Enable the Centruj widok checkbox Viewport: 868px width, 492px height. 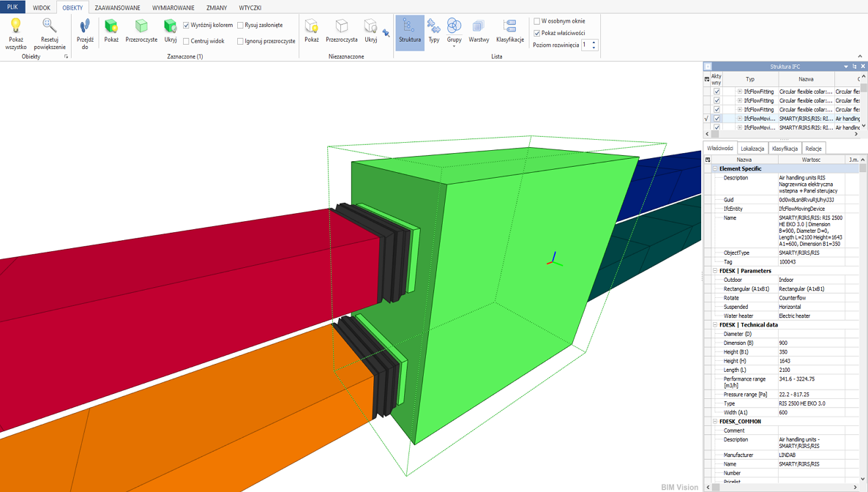187,41
